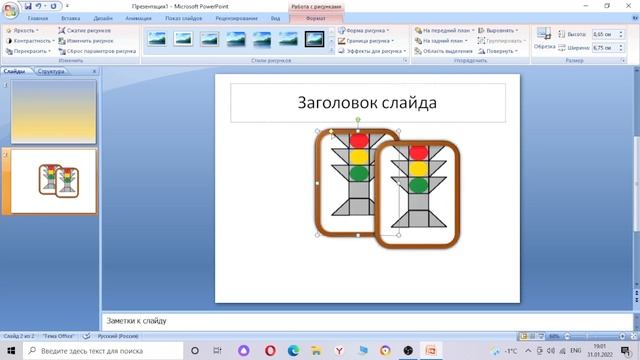Select the first picture style thumbnail
Image resolution: width=640 pixels, height=360 pixels.
[x=157, y=39]
